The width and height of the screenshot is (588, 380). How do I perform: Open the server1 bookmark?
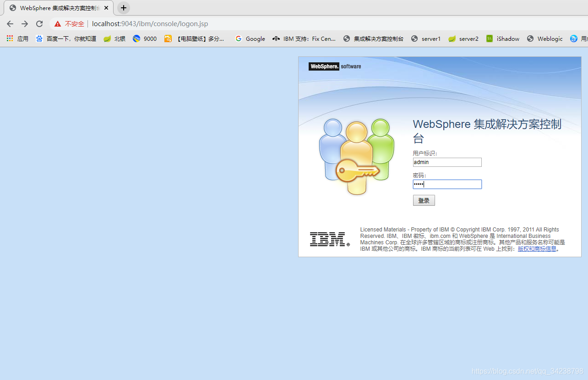pos(426,39)
